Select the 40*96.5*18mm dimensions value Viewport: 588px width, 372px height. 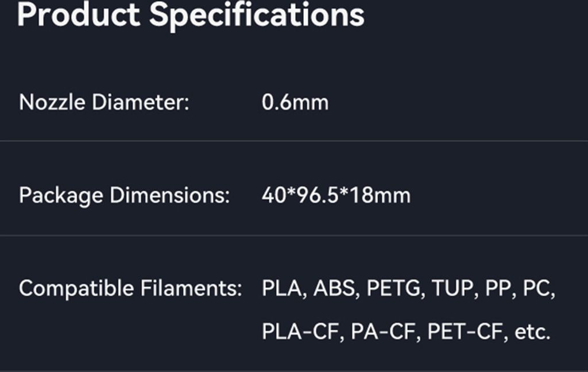click(336, 195)
